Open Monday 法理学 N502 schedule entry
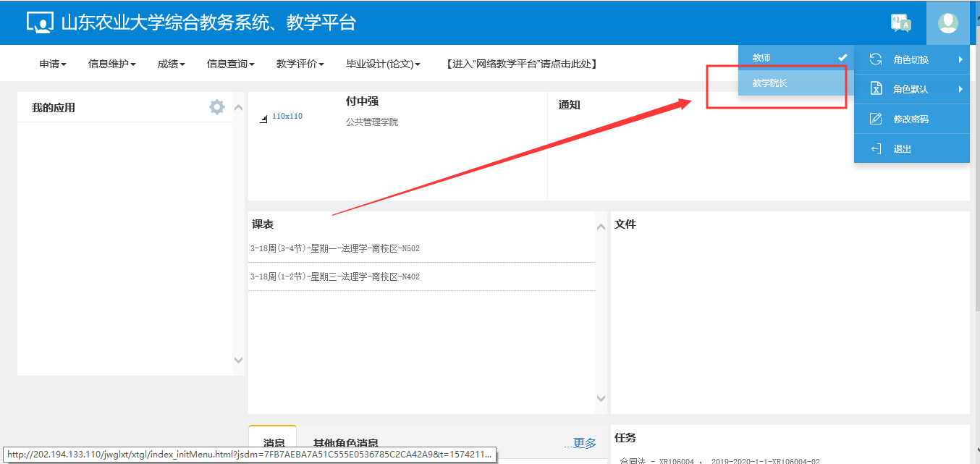Viewport: 980px width, 464px height. pyautogui.click(x=335, y=249)
